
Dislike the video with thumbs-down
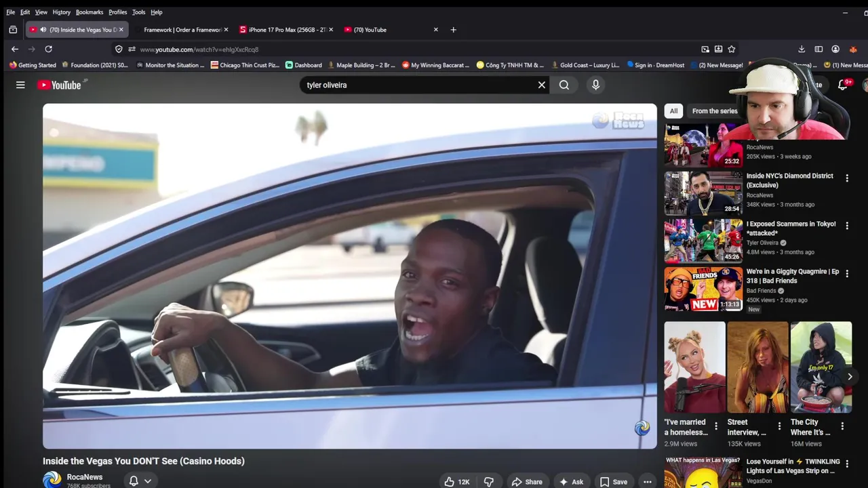click(488, 481)
